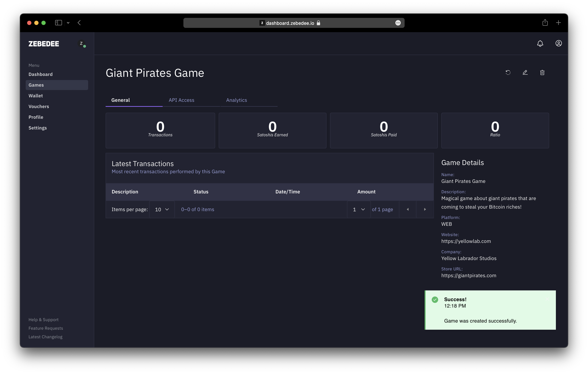Click the refresh game data icon
588x374 pixels.
coord(508,72)
